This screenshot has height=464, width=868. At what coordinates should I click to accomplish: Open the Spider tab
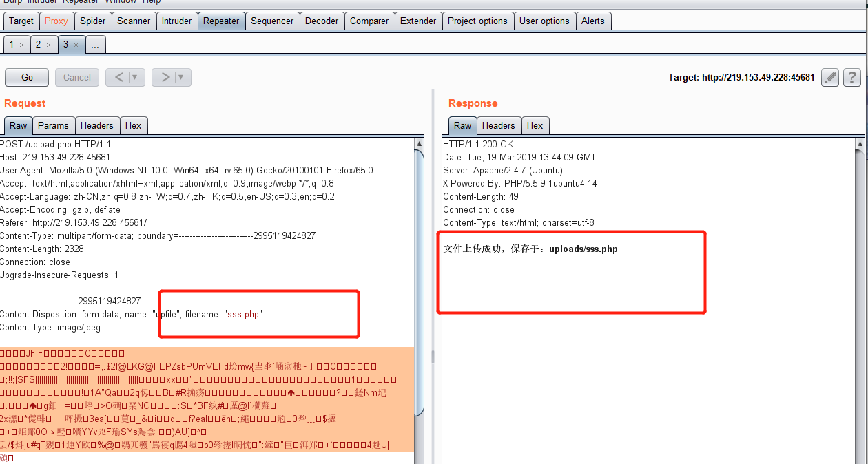[x=93, y=21]
